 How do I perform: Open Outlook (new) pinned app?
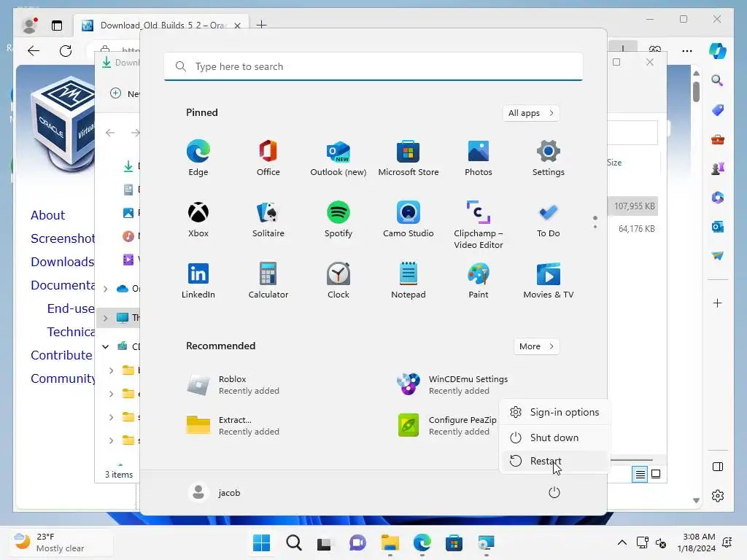[338, 158]
